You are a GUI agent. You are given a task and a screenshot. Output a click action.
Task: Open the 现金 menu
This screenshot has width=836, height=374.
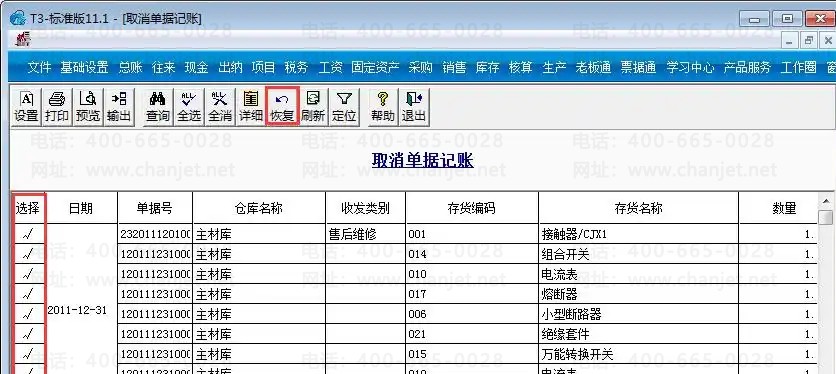click(x=196, y=67)
